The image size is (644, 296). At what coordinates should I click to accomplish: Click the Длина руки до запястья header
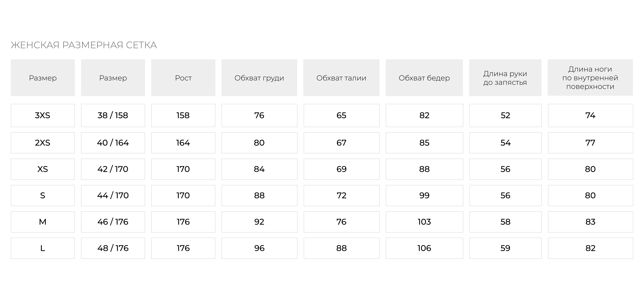click(505, 78)
